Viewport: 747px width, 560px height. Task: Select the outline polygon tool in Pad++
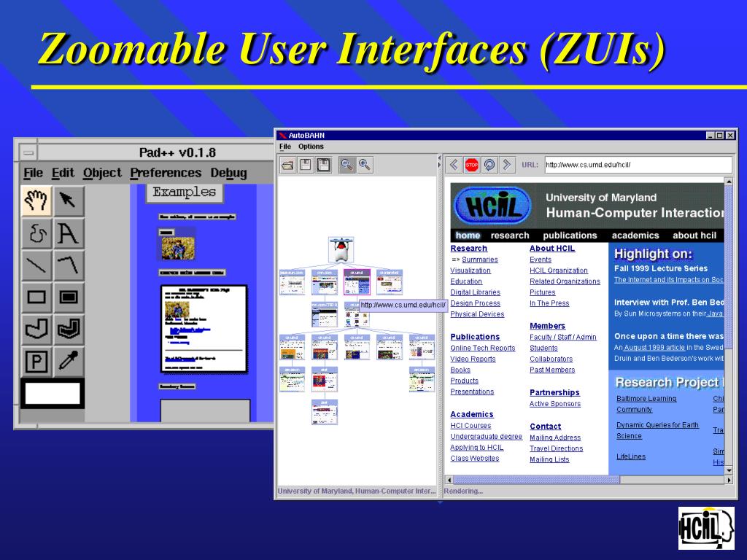click(36, 329)
